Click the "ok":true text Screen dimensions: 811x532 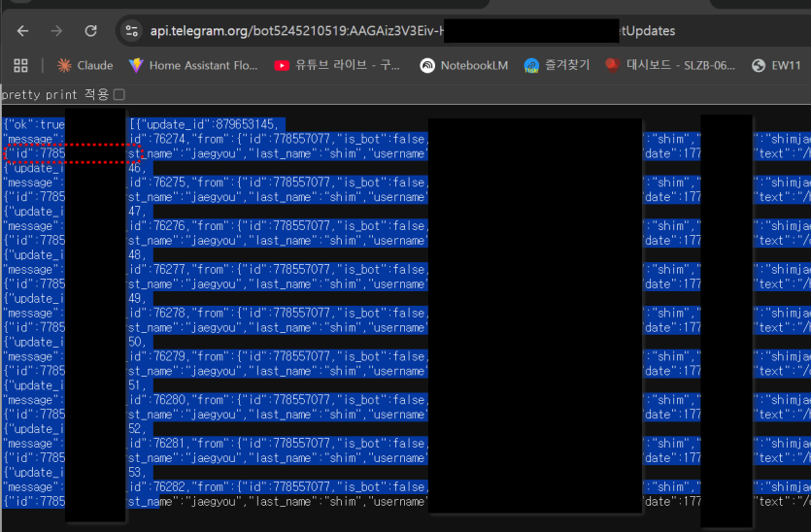(x=37, y=124)
